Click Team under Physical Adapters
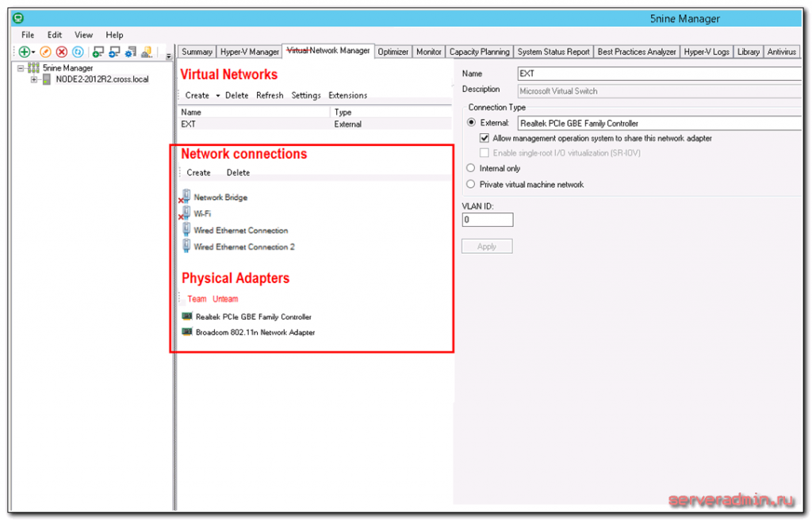The image size is (812, 521). (196, 298)
